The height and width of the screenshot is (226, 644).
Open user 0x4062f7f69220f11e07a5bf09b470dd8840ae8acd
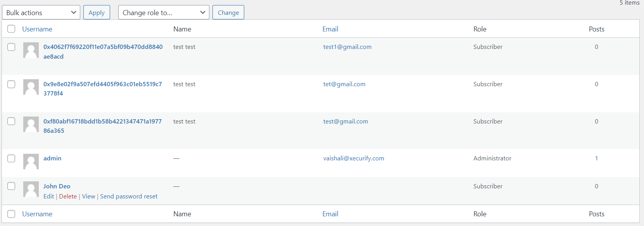[103, 52]
